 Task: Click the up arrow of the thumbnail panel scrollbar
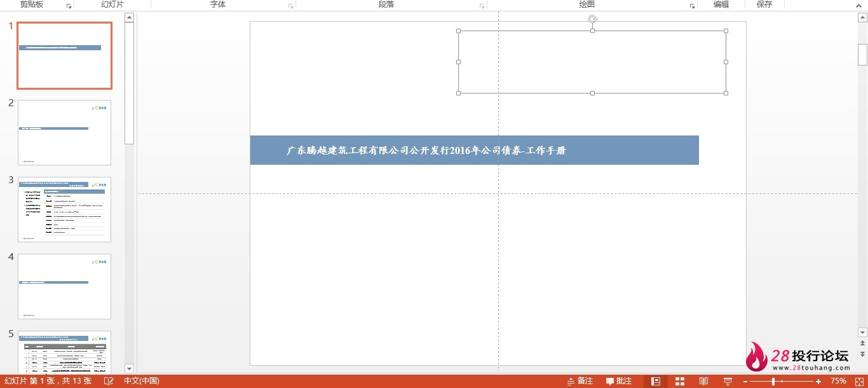pyautogui.click(x=130, y=17)
